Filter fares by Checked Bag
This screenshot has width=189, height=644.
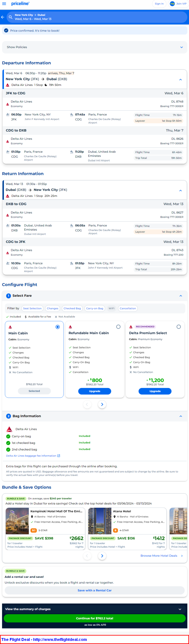pyautogui.click(x=72, y=308)
